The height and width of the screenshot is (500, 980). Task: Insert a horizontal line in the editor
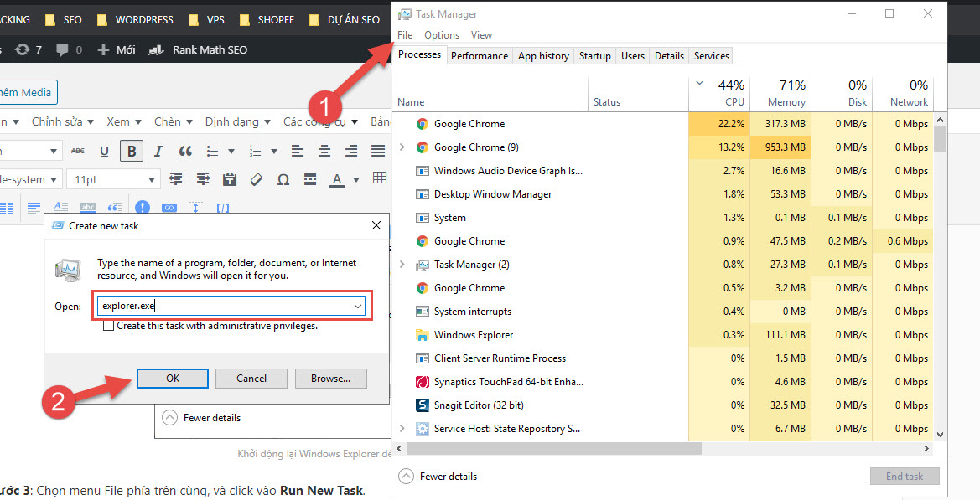(x=310, y=180)
